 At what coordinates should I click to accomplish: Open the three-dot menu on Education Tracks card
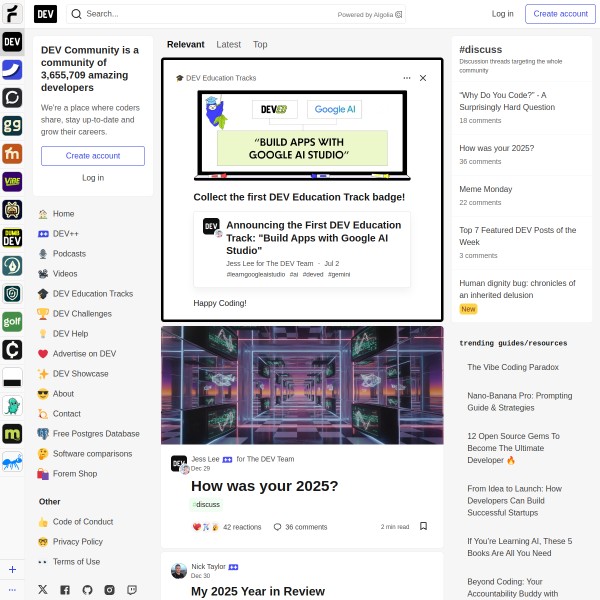point(407,78)
